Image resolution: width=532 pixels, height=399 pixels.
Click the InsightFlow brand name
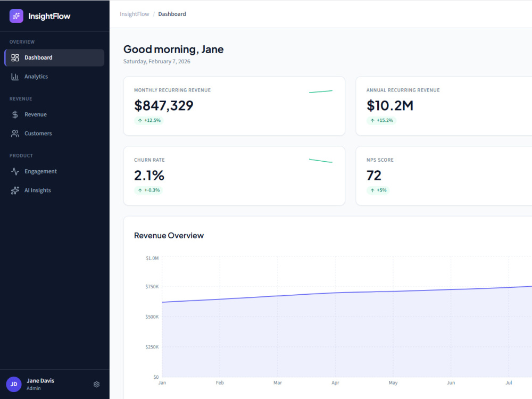coord(49,16)
